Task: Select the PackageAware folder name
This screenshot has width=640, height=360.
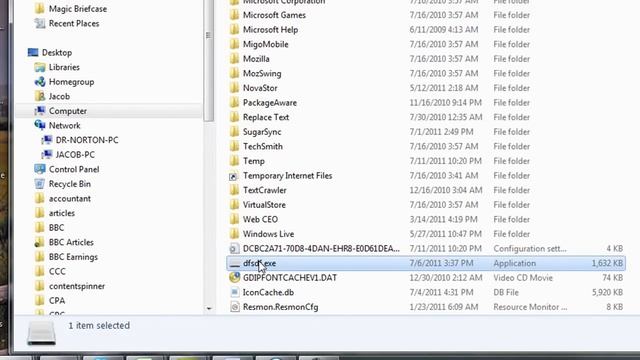Action: (270, 103)
